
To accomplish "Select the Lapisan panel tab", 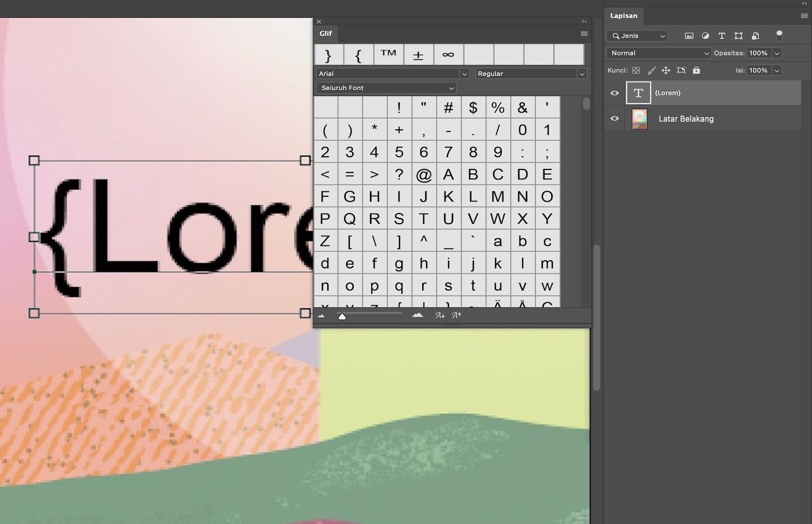I will click(x=624, y=16).
